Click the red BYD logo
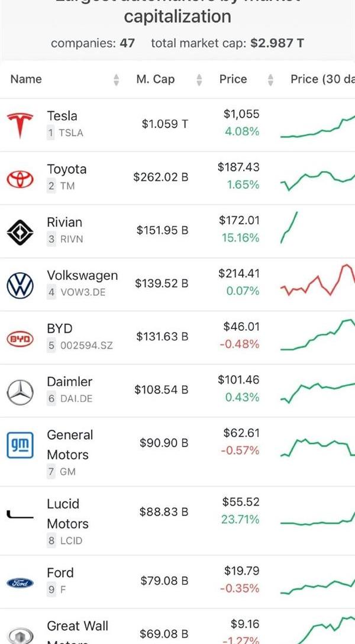The image size is (355, 644). pos(20,339)
